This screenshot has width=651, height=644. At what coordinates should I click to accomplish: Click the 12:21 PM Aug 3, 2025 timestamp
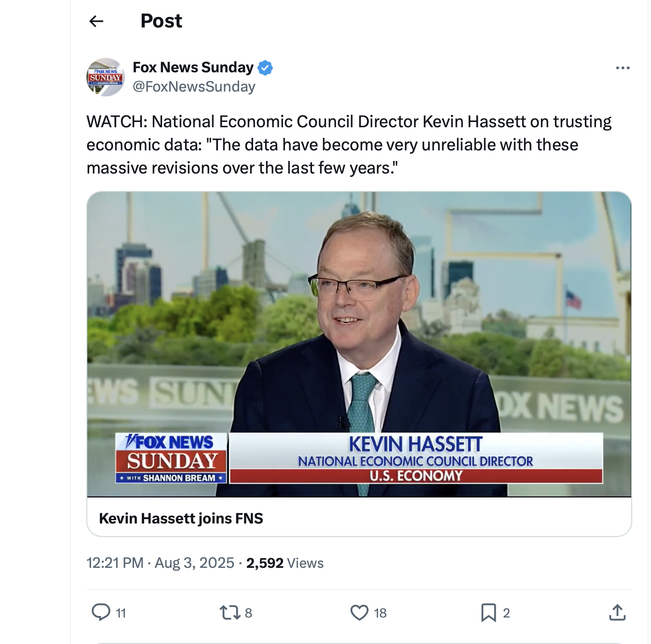pos(160,563)
